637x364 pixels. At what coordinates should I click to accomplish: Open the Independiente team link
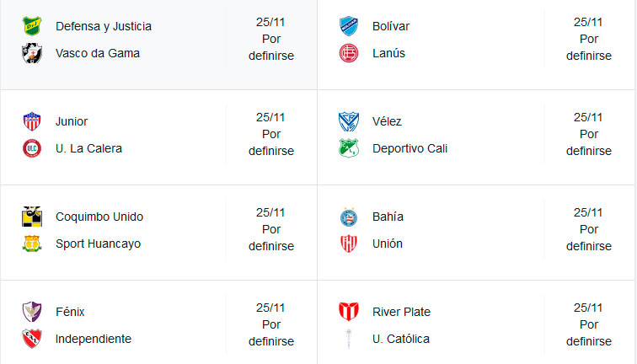[x=94, y=339]
